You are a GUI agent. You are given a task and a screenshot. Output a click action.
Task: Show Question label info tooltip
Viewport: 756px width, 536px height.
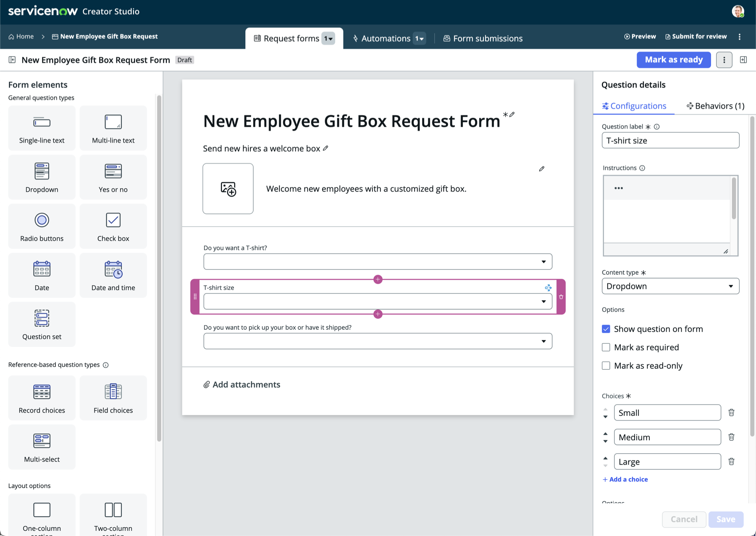tap(657, 126)
